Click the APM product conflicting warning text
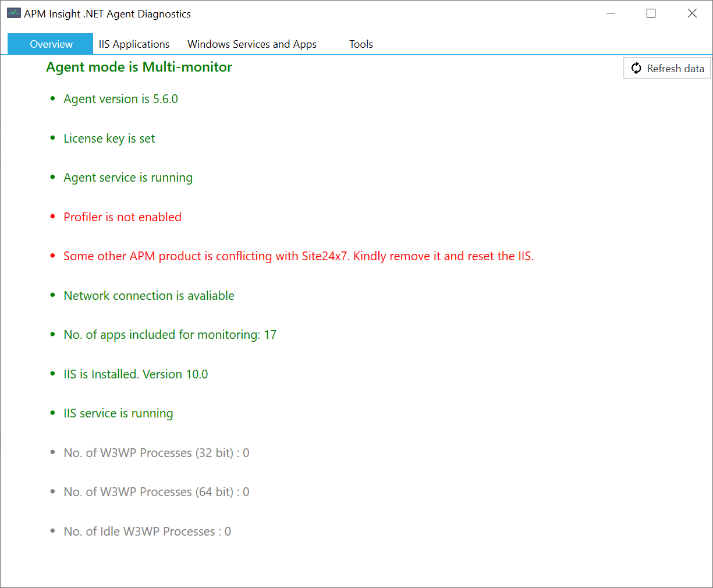This screenshot has width=713, height=588. point(299,256)
